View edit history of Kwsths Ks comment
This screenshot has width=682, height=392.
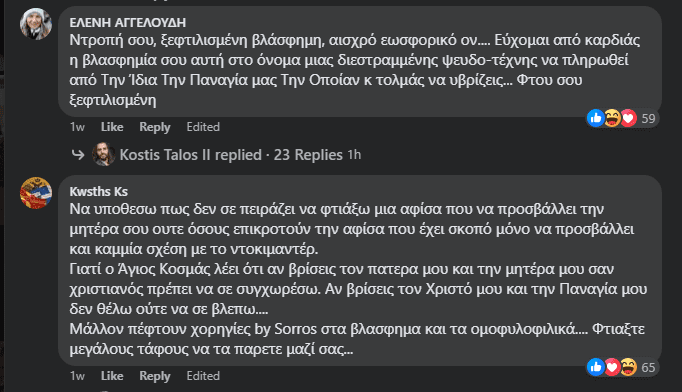tap(203, 375)
